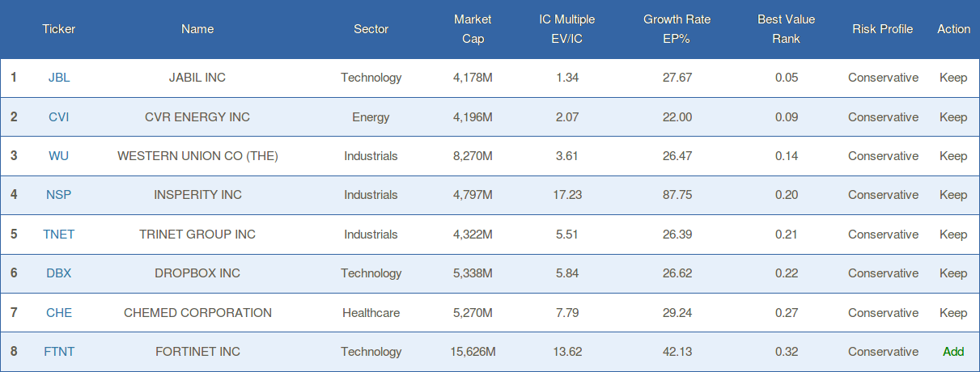This screenshot has height=372, width=980.
Task: Click the 29.24 growth rate value
Action: click(x=677, y=313)
